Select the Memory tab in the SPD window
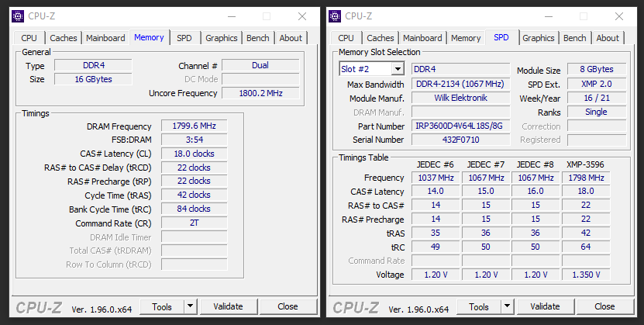Image resolution: width=644 pixels, height=325 pixels. pyautogui.click(x=466, y=38)
